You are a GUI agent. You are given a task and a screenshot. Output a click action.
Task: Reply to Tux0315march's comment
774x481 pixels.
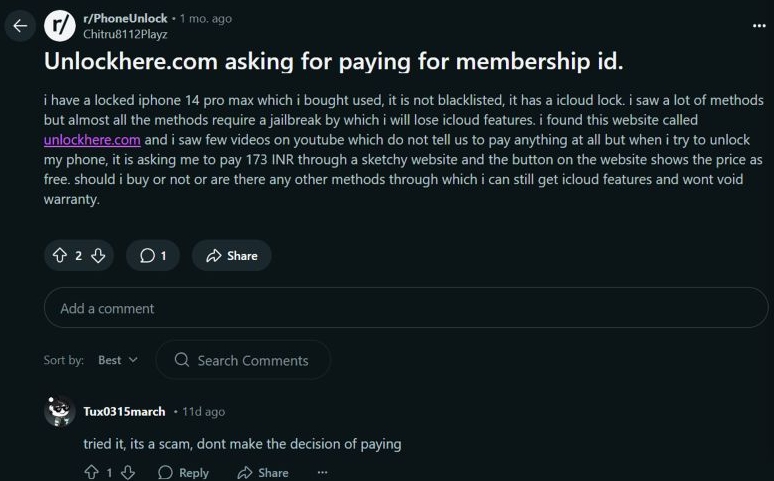coord(184,473)
